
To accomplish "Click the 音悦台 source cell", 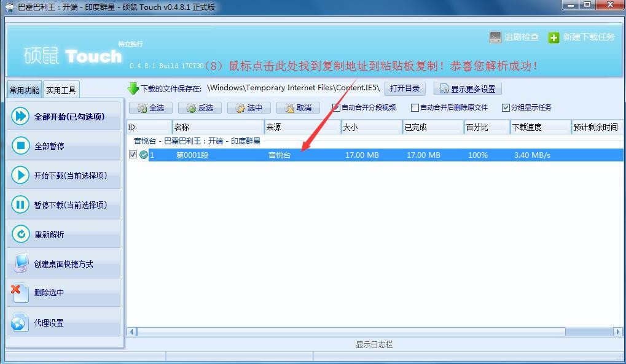I will (280, 155).
